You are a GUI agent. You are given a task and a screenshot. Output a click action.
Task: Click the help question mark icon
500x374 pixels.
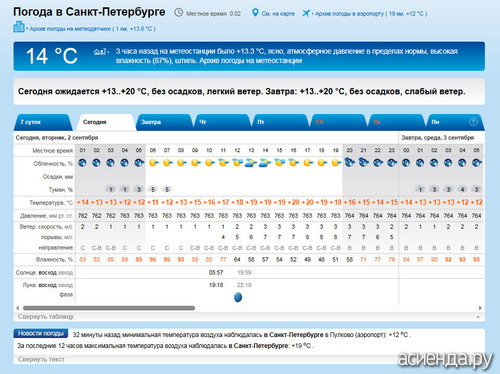(473, 122)
